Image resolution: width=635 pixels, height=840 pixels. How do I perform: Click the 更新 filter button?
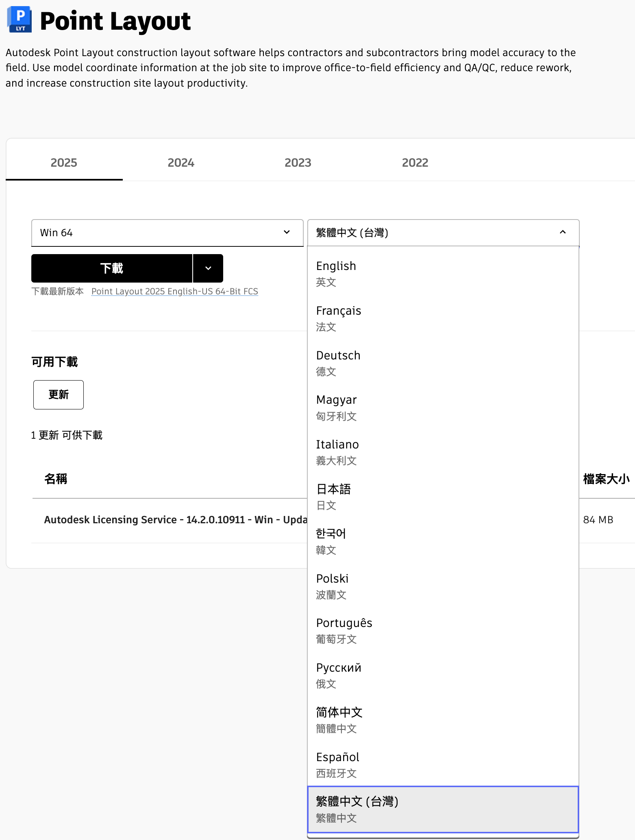pos(59,395)
